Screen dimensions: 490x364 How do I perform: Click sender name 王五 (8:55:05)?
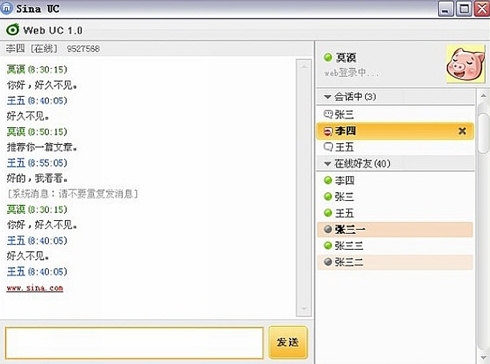click(37, 163)
